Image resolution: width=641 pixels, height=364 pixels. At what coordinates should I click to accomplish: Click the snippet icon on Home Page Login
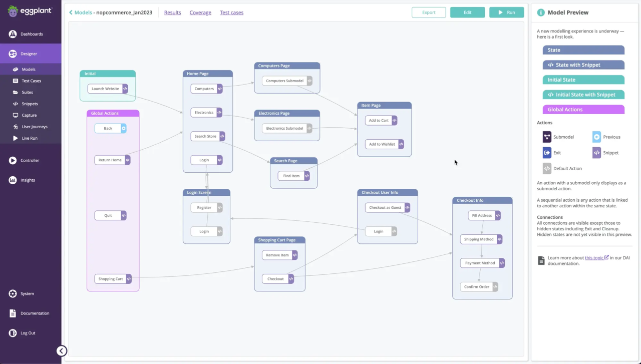219,160
